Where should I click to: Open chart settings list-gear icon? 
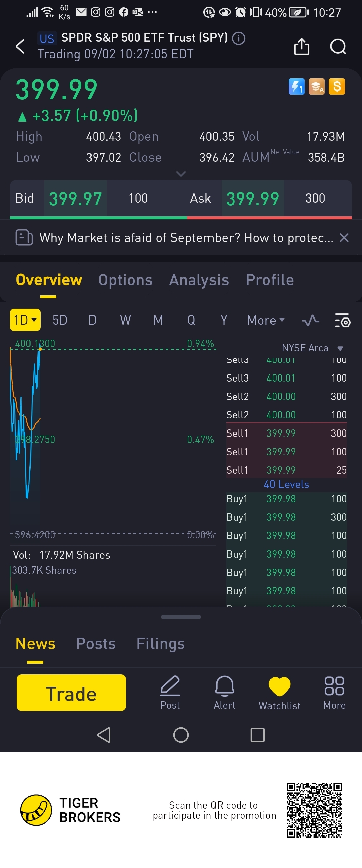[343, 320]
